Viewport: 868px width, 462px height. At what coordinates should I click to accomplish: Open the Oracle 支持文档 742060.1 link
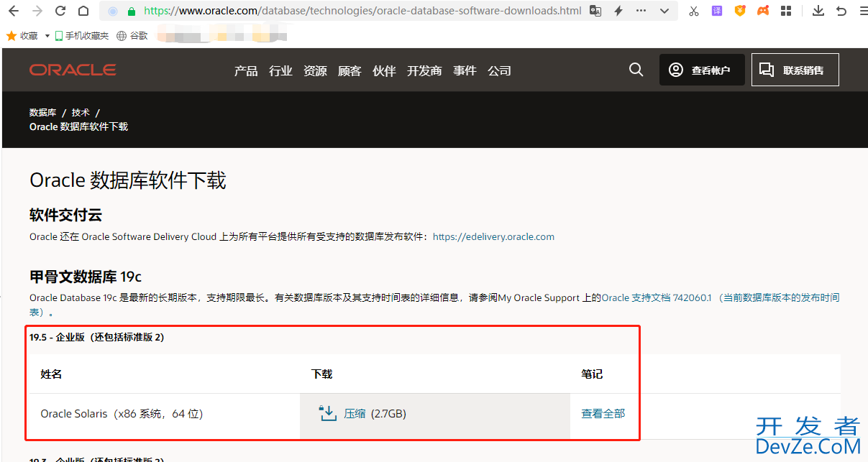coord(656,297)
